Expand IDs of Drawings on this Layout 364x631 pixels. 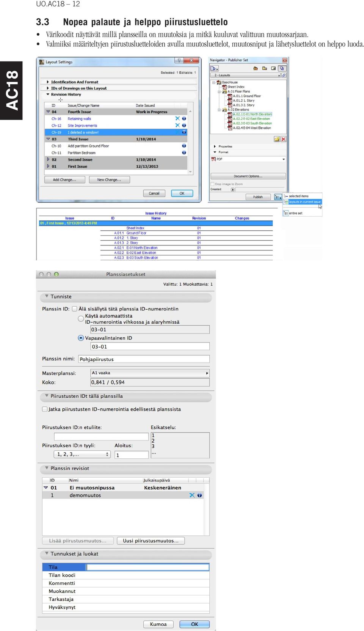click(x=48, y=88)
